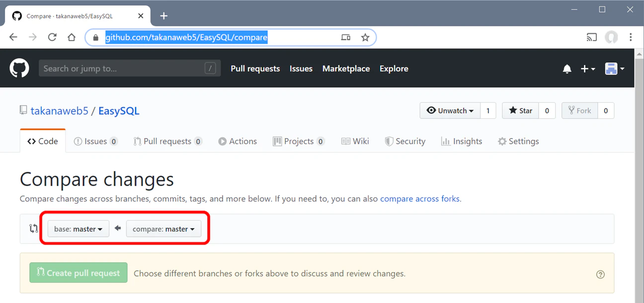Viewport: 644px width, 303px height.
Task: Switch to the Code tab
Action: coord(43,141)
